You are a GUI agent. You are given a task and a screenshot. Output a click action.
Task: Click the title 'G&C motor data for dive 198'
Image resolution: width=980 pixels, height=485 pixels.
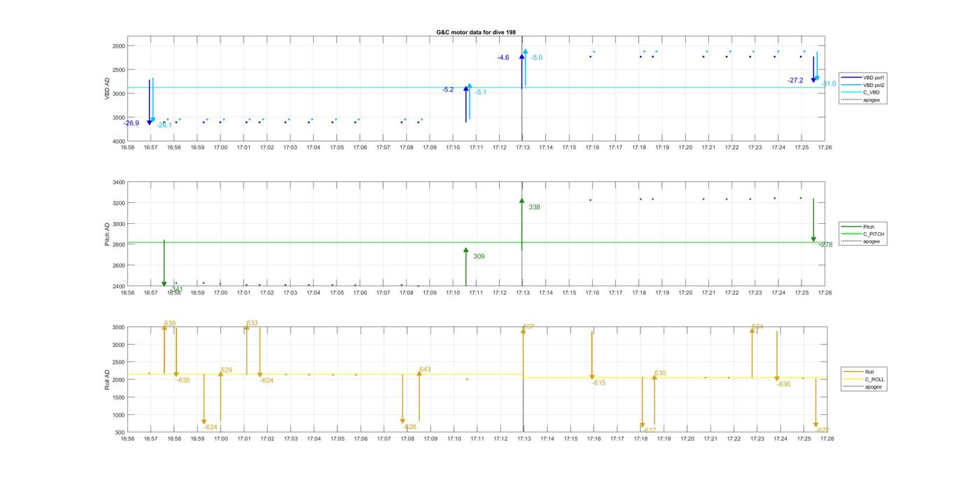(476, 32)
